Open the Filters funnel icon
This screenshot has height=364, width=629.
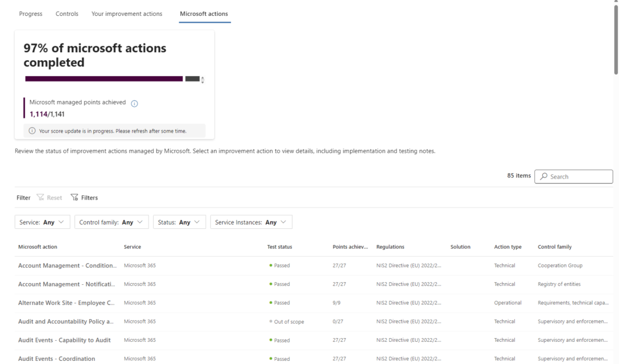(74, 198)
